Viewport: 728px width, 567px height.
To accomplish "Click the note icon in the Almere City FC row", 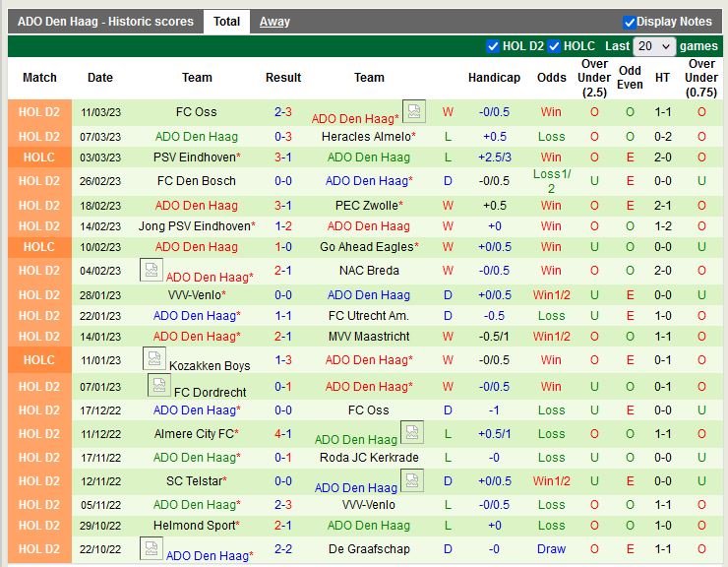I will 412,433.
